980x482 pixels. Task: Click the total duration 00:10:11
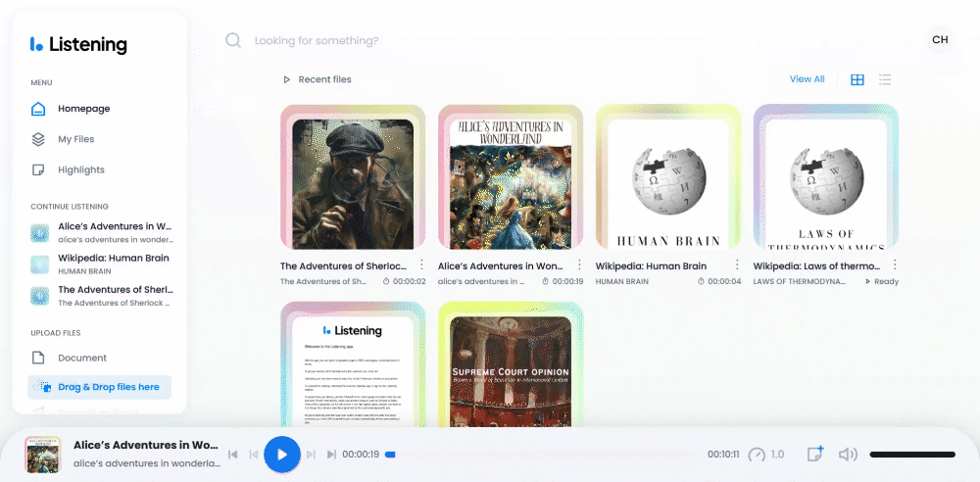click(723, 455)
